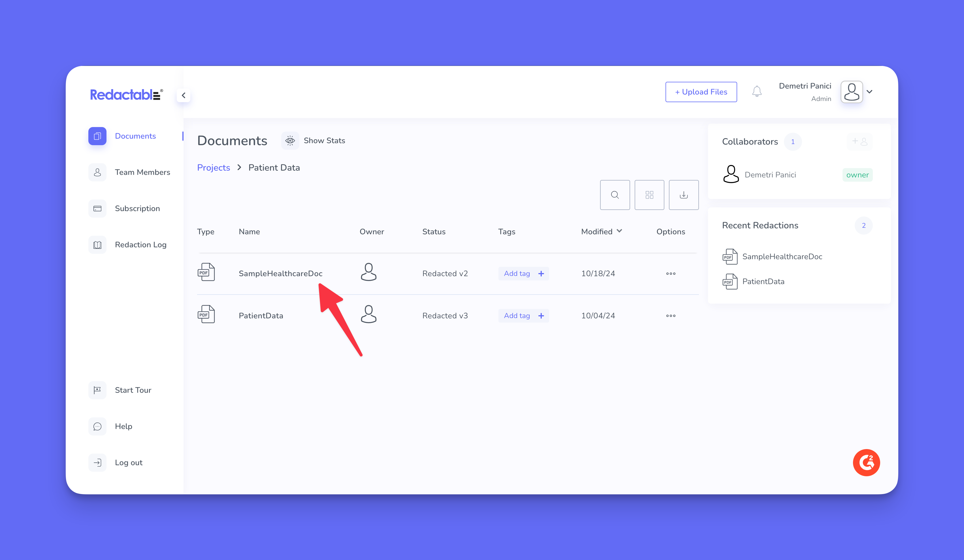Click the notification bell icon
Screen dimensions: 964x560
coord(757,91)
